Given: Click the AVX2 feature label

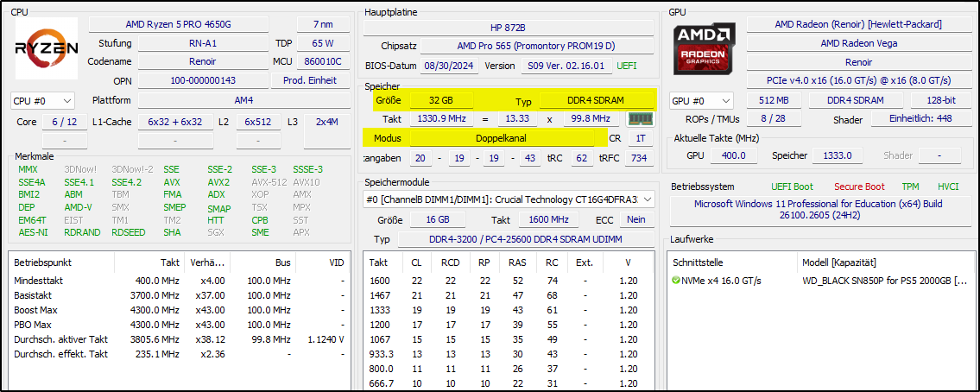Looking at the screenshot, I should tap(218, 182).
